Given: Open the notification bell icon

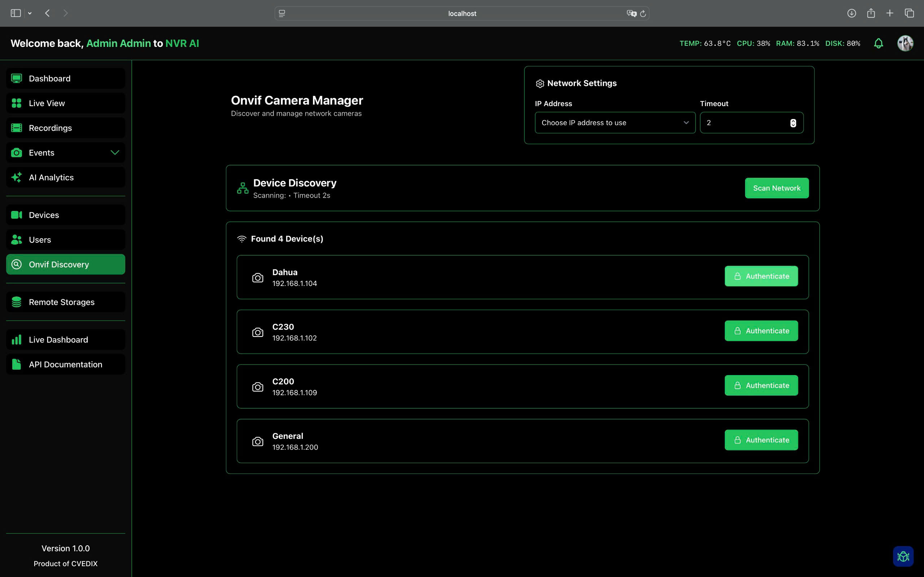Looking at the screenshot, I should (x=878, y=43).
